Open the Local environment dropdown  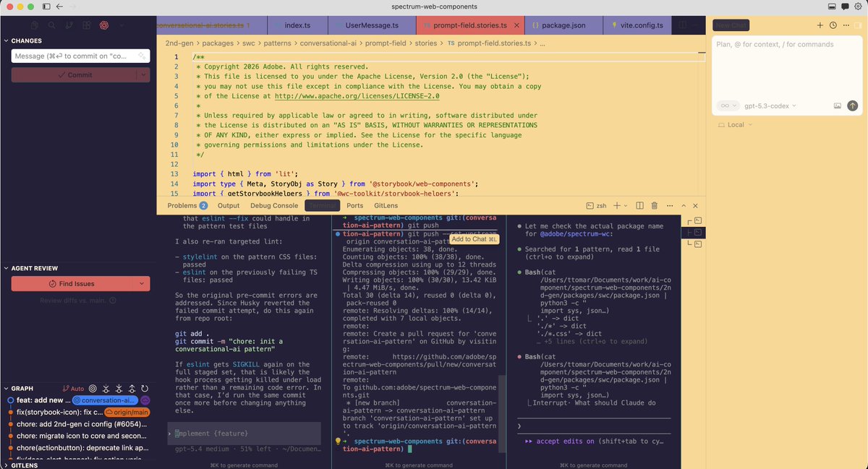735,124
